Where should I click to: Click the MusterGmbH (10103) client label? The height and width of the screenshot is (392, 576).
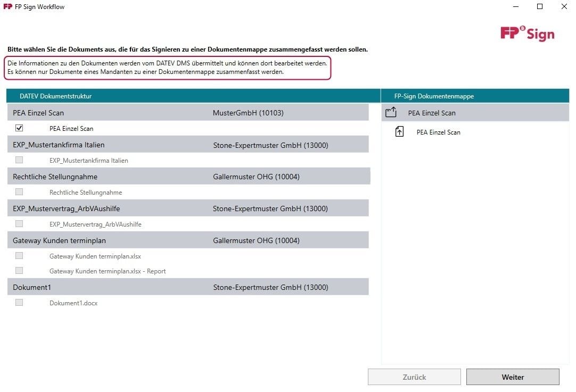tap(248, 113)
